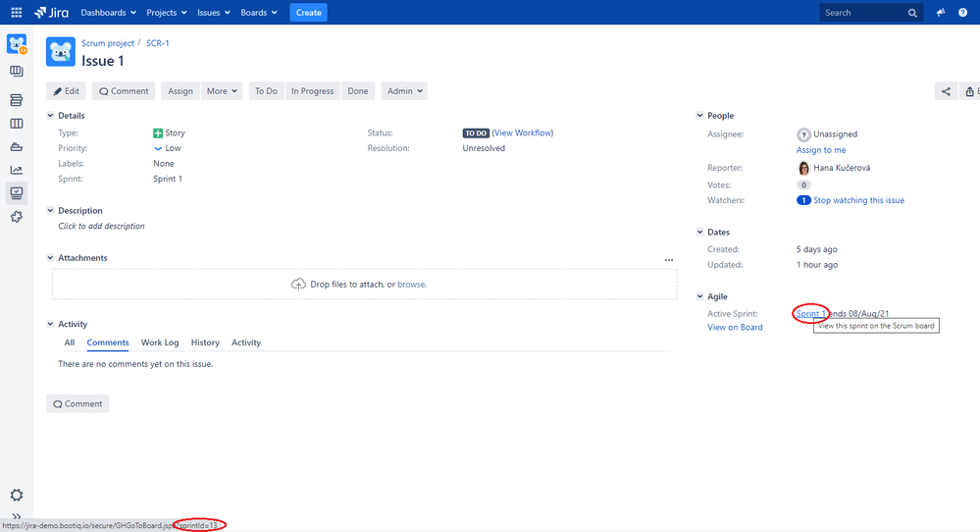
Task: Open the Projects dropdown menu
Action: tap(166, 13)
